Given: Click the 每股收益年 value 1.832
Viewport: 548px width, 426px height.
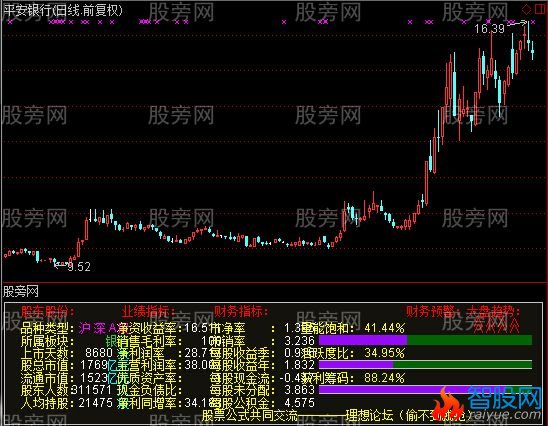Looking at the screenshot, I should [x=299, y=365].
